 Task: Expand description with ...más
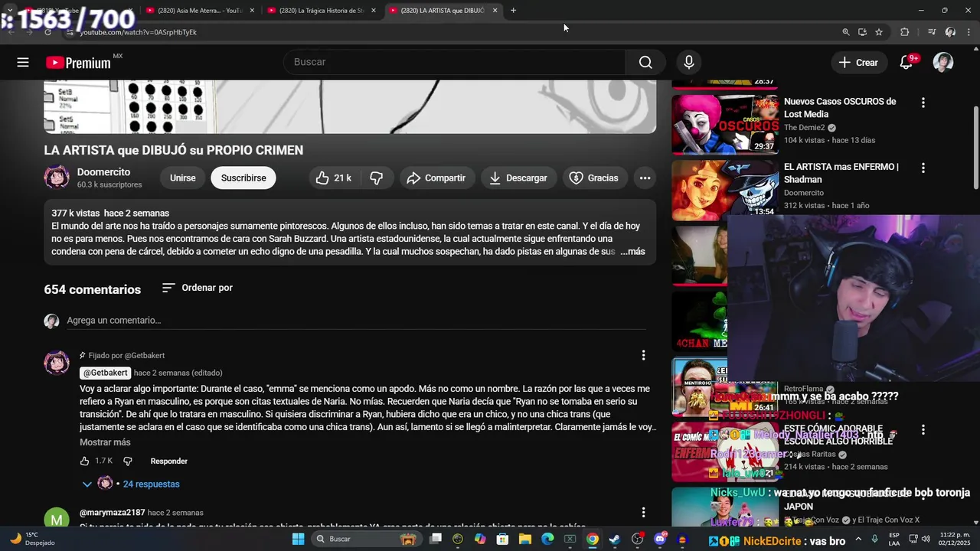tap(632, 252)
